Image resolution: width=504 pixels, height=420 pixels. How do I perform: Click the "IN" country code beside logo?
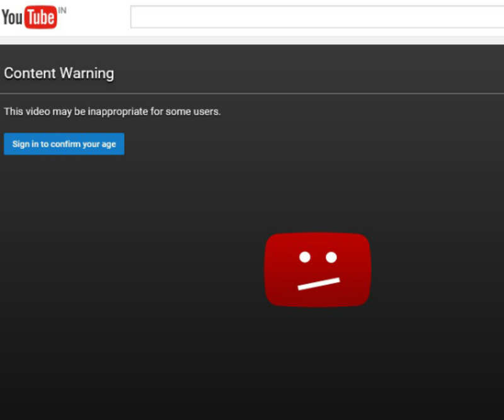pos(62,11)
